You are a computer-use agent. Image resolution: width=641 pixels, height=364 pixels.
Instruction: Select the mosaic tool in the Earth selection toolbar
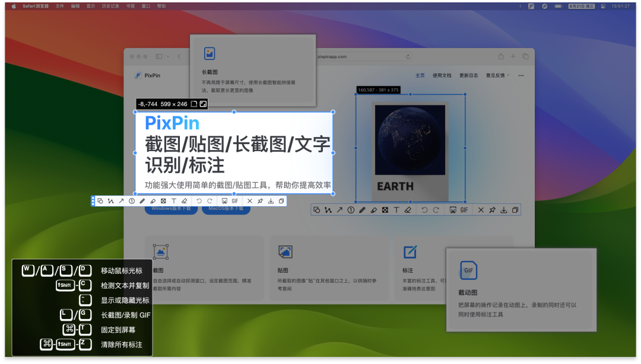coord(385,210)
